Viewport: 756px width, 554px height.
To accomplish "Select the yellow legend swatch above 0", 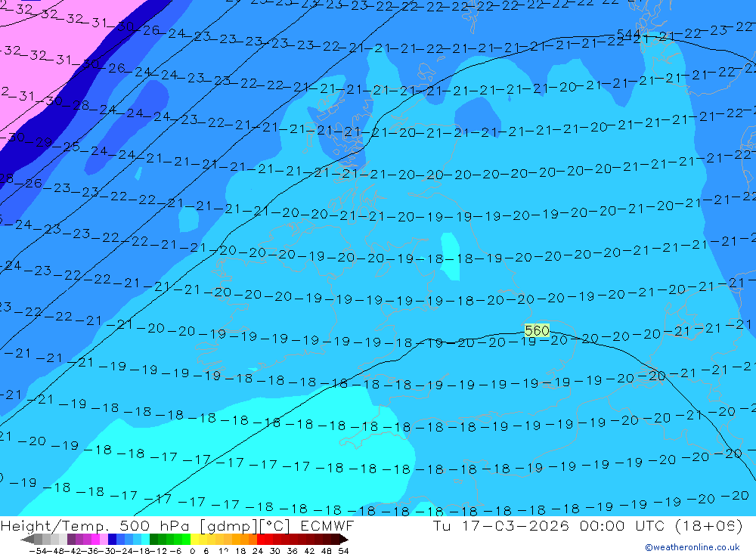I will (x=195, y=540).
